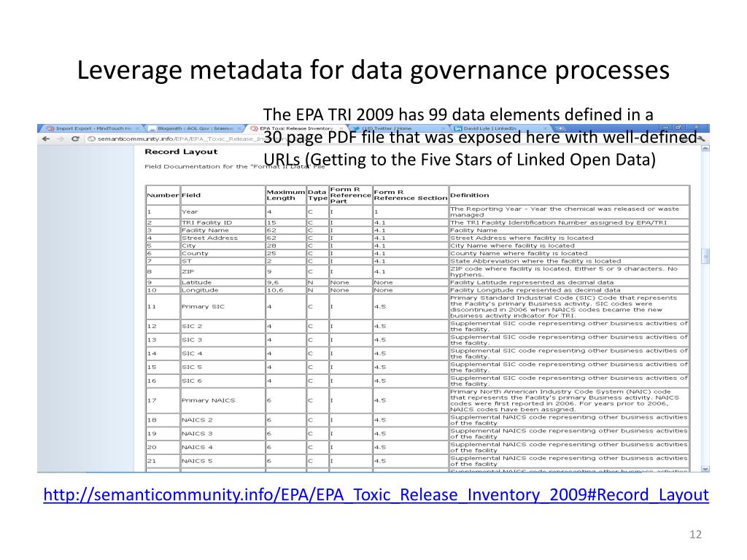
Task: Click the TRI Facility Identification Number definition
Action: [558, 223]
